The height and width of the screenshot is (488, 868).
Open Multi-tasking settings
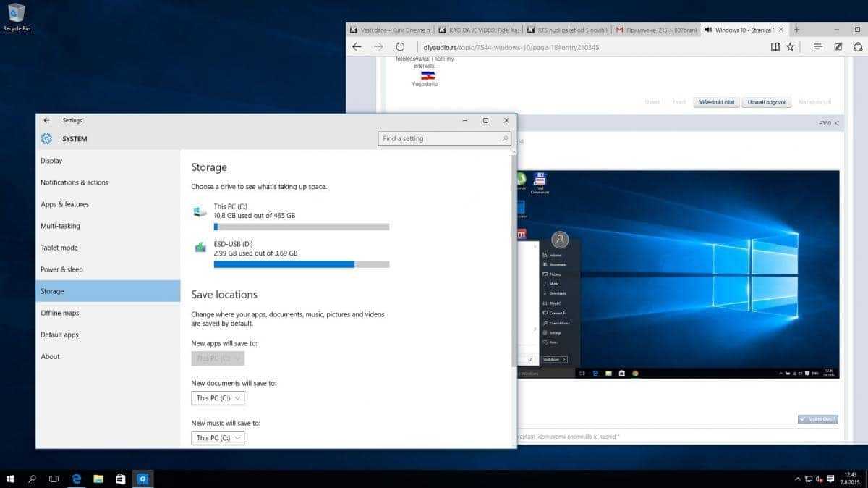pyautogui.click(x=108, y=226)
